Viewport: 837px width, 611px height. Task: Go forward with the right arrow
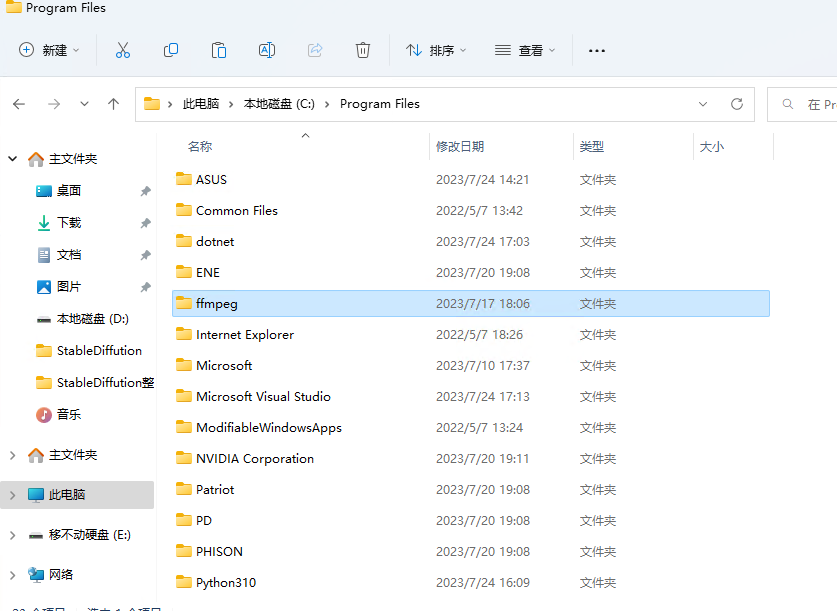coord(54,104)
